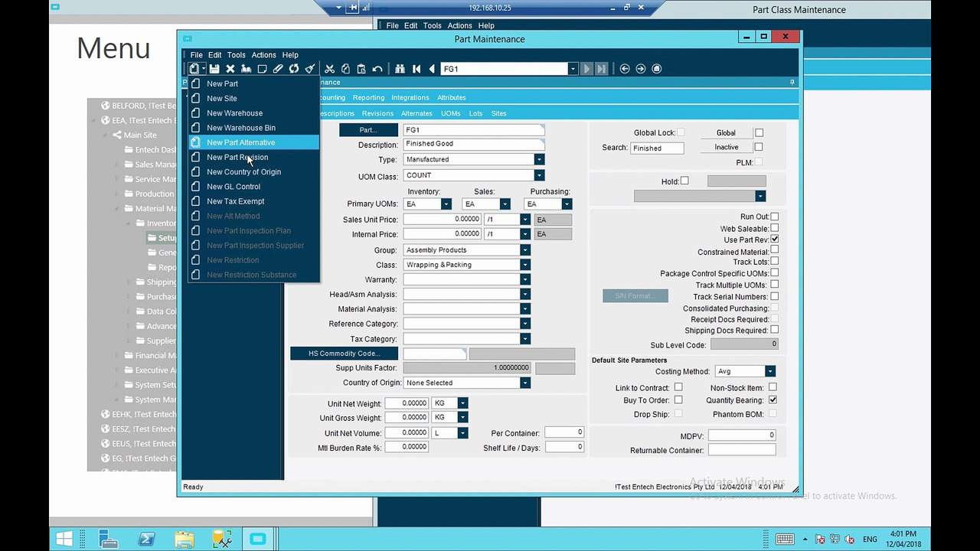Screen dimensions: 980x551
Task: Click the Cut scissors icon
Action: pos(329,69)
